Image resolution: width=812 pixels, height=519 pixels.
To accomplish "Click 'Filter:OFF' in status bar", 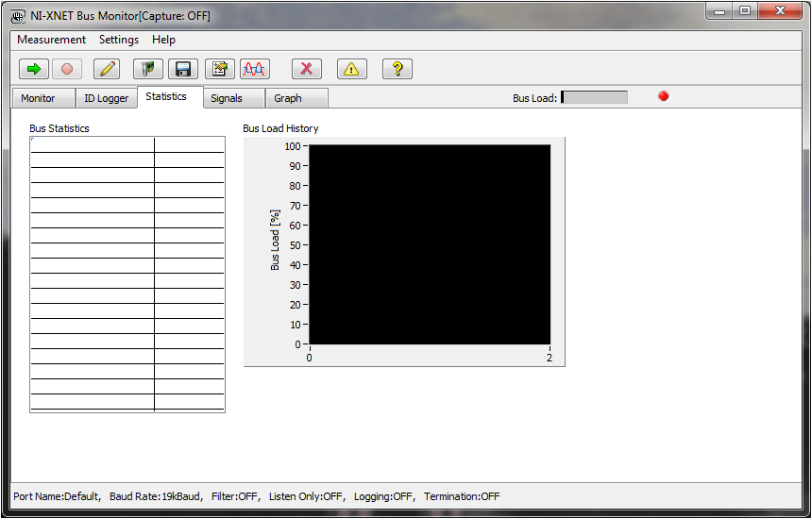I will coord(234,496).
